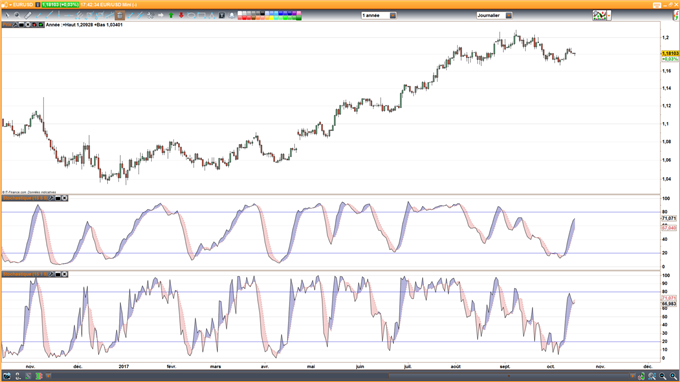Select the magnifier zoom tool
Viewport: 680px width, 382px height.
[17, 15]
